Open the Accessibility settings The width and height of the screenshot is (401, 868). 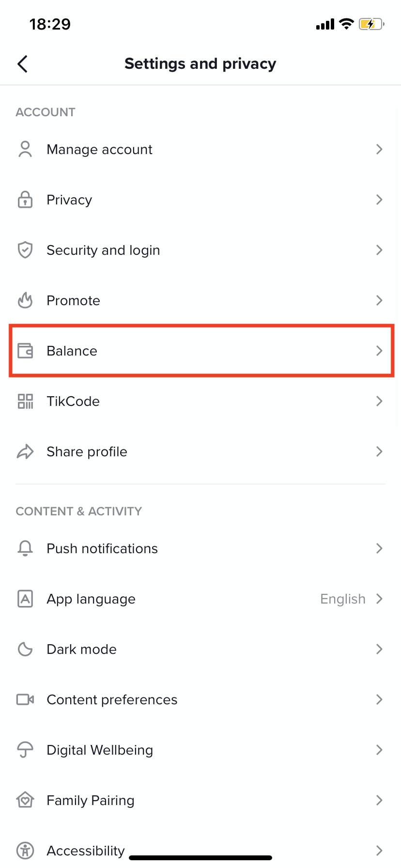[86, 851]
